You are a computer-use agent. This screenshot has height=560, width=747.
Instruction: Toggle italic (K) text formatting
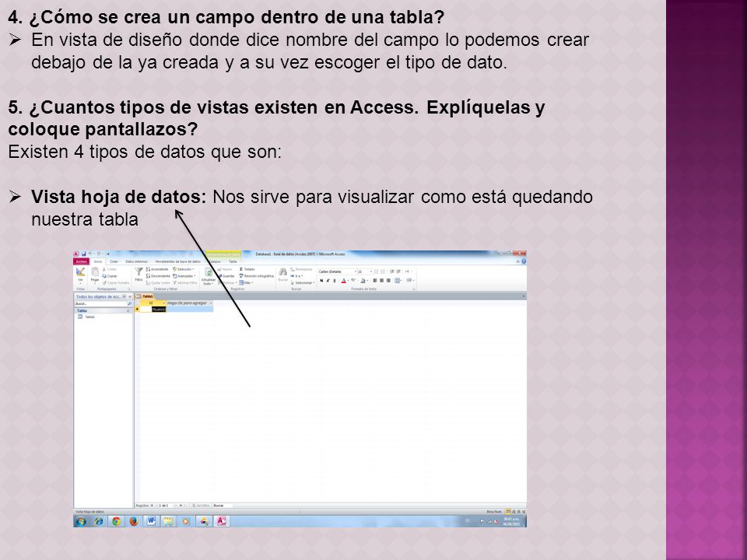(x=328, y=281)
